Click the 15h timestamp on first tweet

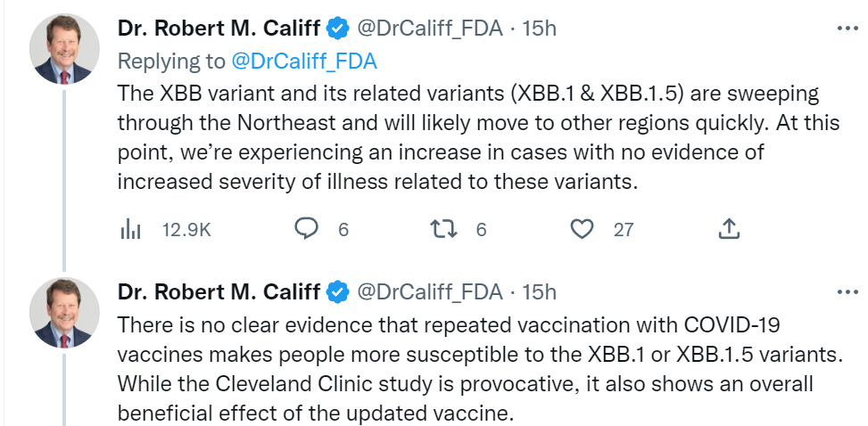coord(539,29)
